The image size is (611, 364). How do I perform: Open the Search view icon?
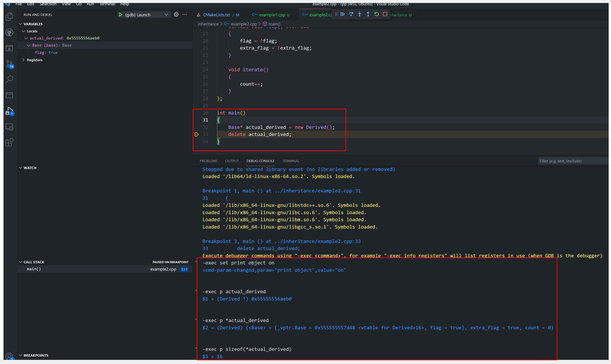click(9, 79)
